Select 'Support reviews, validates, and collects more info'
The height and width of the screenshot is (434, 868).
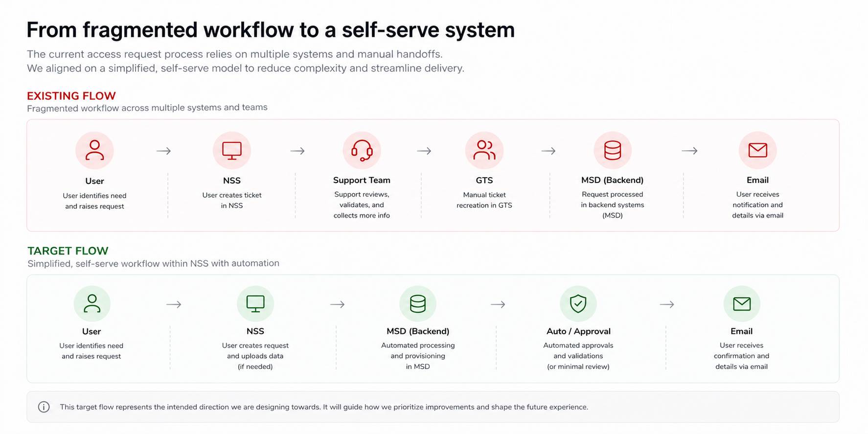[x=362, y=205]
